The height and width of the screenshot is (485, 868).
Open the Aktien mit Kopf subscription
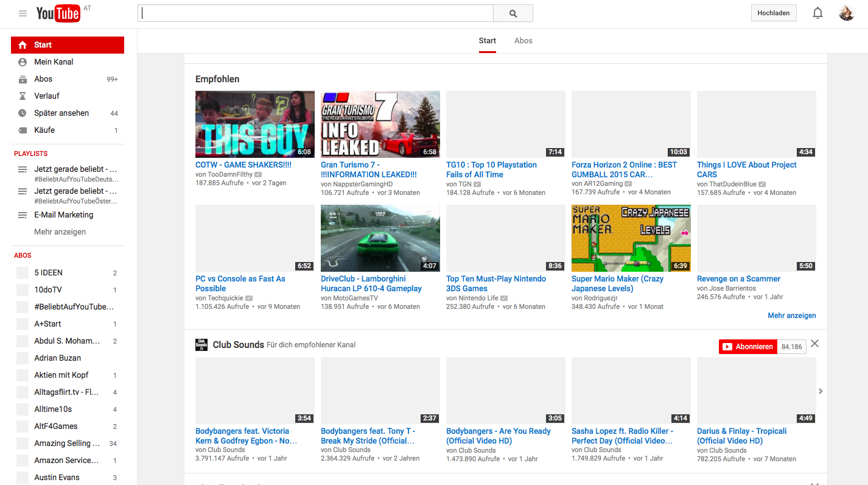(68, 375)
